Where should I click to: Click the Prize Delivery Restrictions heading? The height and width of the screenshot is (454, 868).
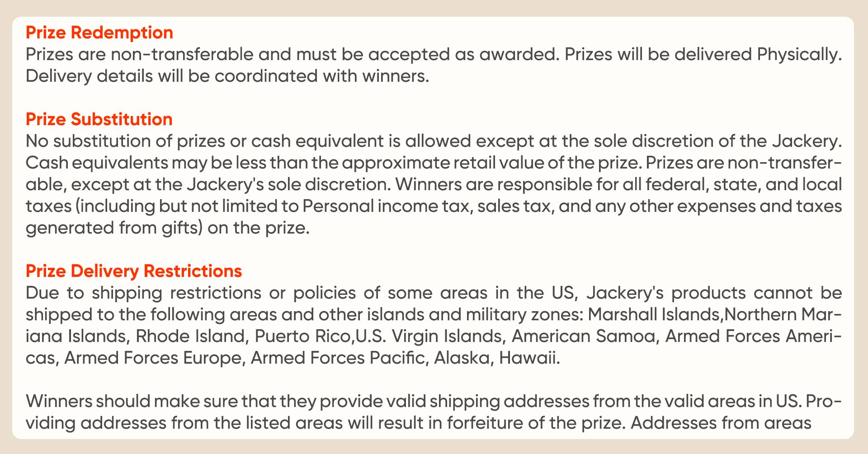pos(134,271)
